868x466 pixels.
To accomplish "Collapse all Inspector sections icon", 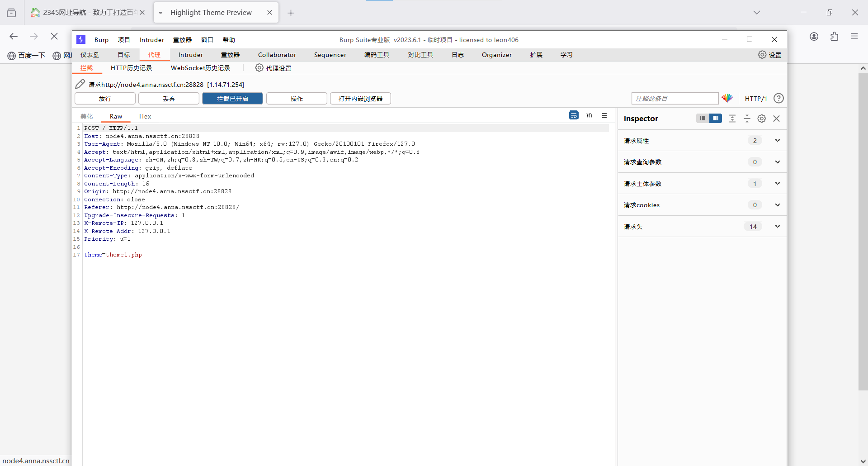I will pos(747,119).
